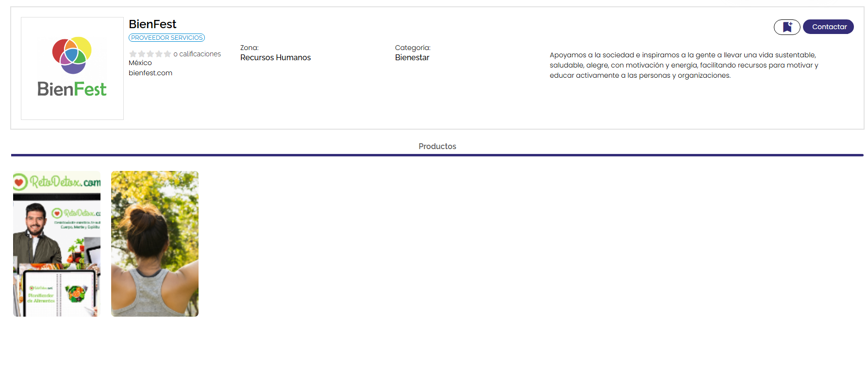Image resolution: width=868 pixels, height=372 pixels.
Task: Select the fifth rating star
Action: click(167, 54)
